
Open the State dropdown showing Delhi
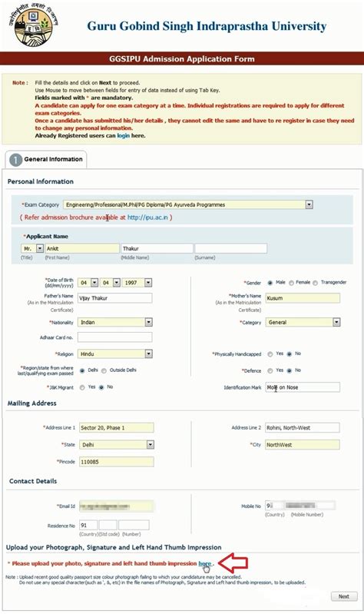click(x=116, y=445)
